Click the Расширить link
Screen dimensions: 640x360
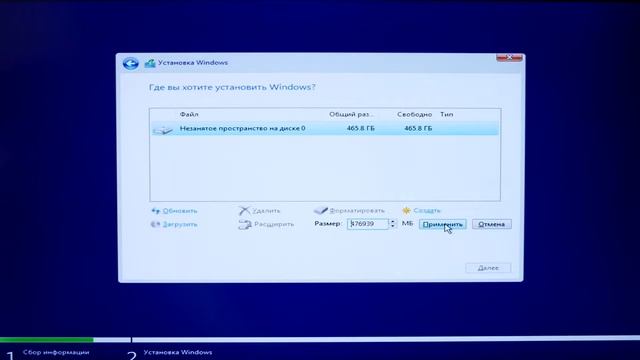(274, 224)
